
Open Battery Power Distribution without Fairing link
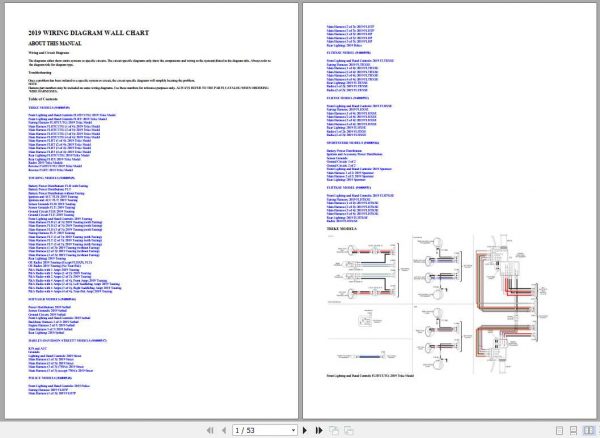[56, 193]
